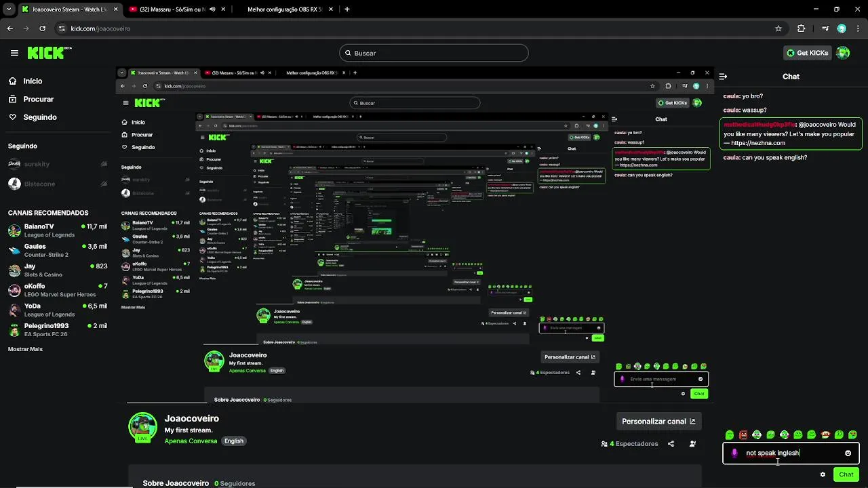Select Seguindo in the sidebar menu
The width and height of the screenshot is (868, 488).
click(40, 117)
